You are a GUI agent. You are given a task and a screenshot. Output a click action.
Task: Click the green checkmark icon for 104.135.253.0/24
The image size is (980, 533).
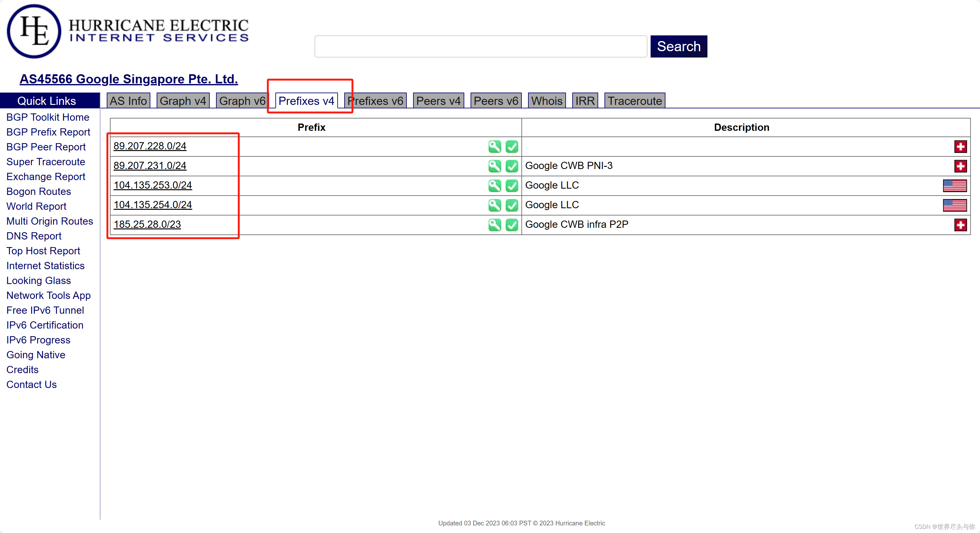512,186
